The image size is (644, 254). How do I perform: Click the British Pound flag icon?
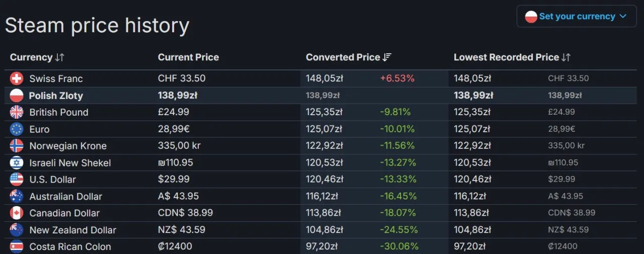pos(17,112)
